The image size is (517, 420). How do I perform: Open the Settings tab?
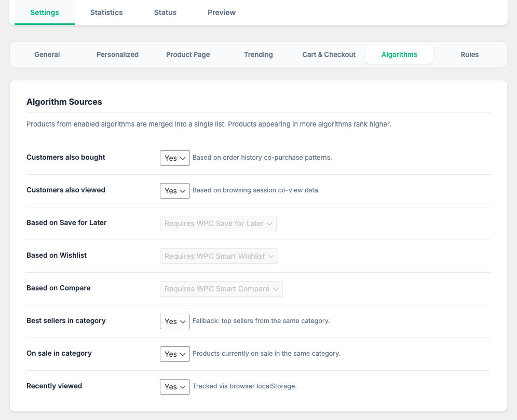pyautogui.click(x=45, y=12)
